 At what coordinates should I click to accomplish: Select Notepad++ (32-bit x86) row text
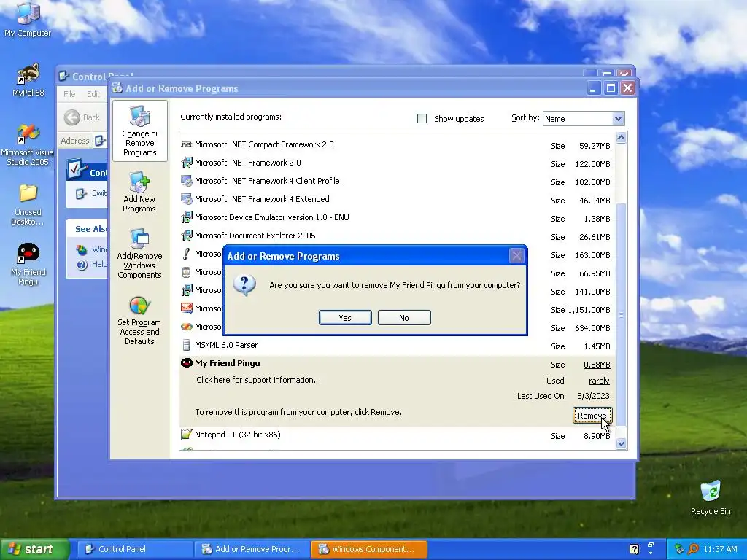click(237, 435)
